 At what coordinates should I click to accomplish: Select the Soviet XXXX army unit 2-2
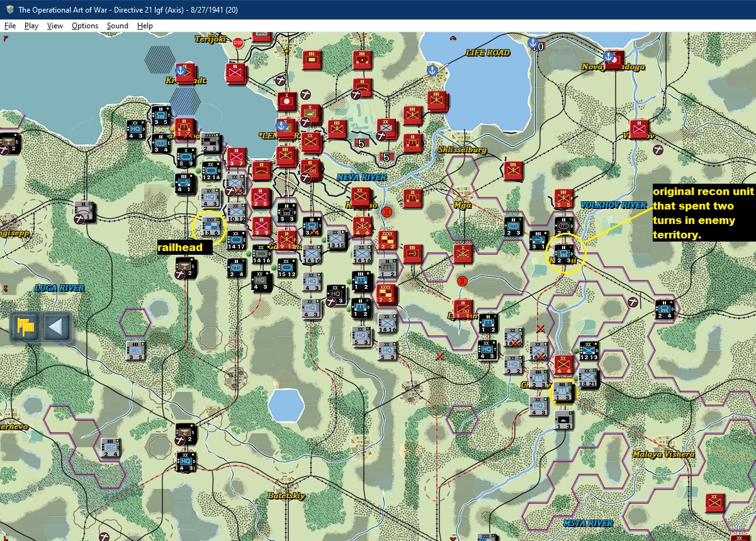[x=387, y=240]
